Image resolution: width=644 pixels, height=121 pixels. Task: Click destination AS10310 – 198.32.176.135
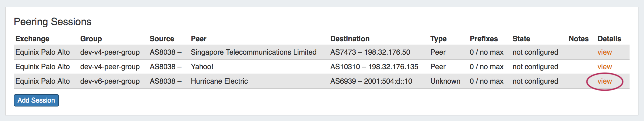coord(374,67)
